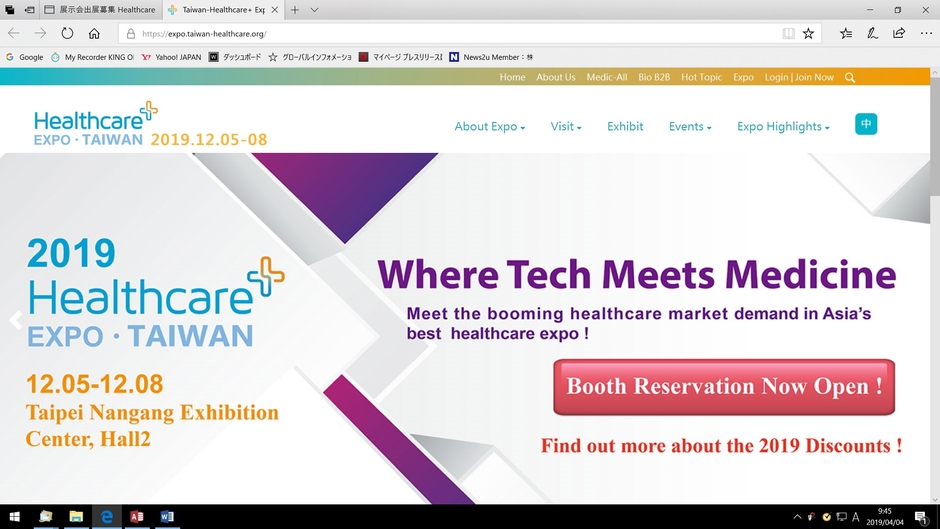Click the Bio B2B top link

pyautogui.click(x=654, y=77)
